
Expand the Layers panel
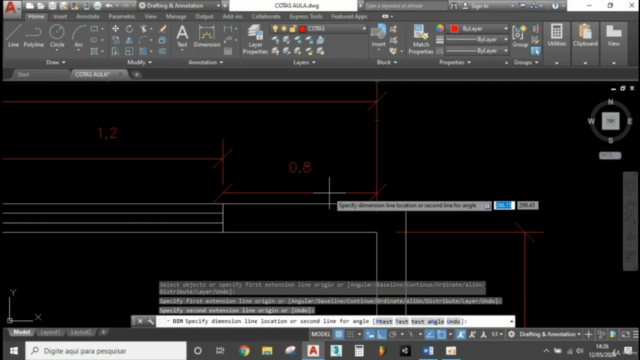click(304, 62)
